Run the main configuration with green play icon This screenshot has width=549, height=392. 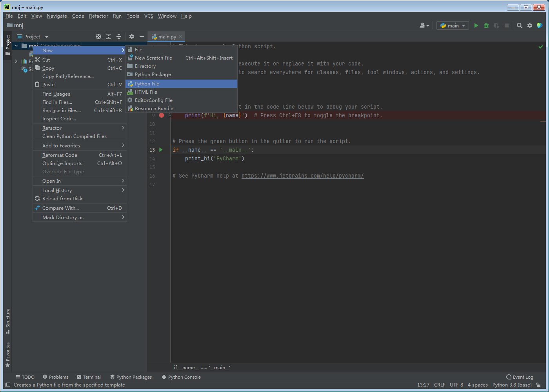point(476,25)
